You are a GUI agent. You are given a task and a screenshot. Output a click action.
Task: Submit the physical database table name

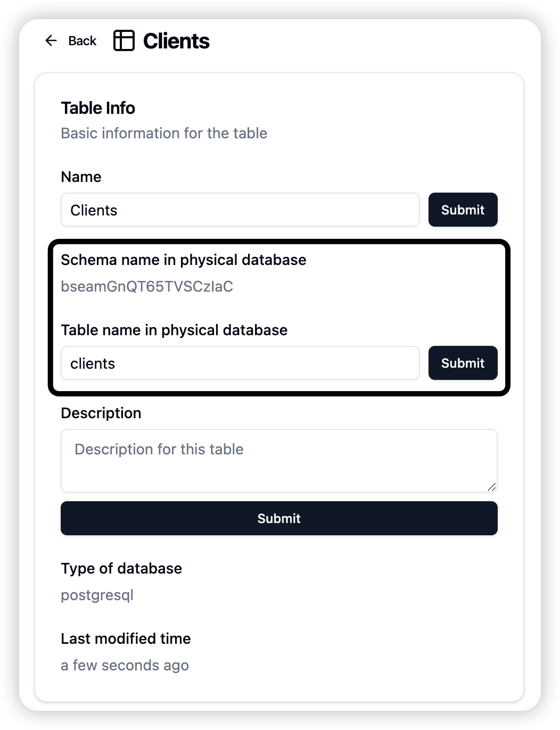coord(463,363)
